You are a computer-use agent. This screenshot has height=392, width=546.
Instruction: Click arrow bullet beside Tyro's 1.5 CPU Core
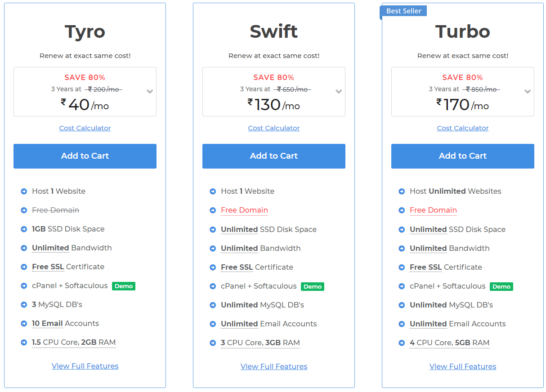click(x=24, y=343)
